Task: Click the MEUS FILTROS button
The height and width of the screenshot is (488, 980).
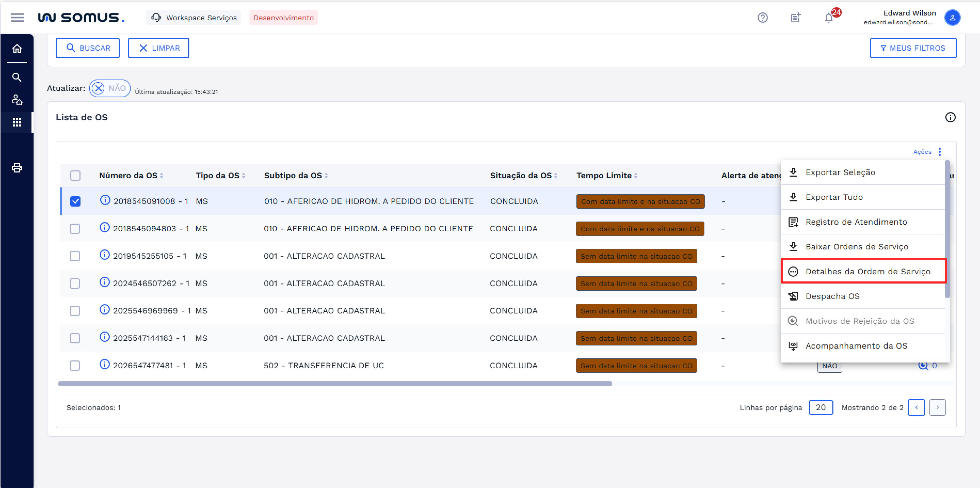Action: (x=913, y=48)
